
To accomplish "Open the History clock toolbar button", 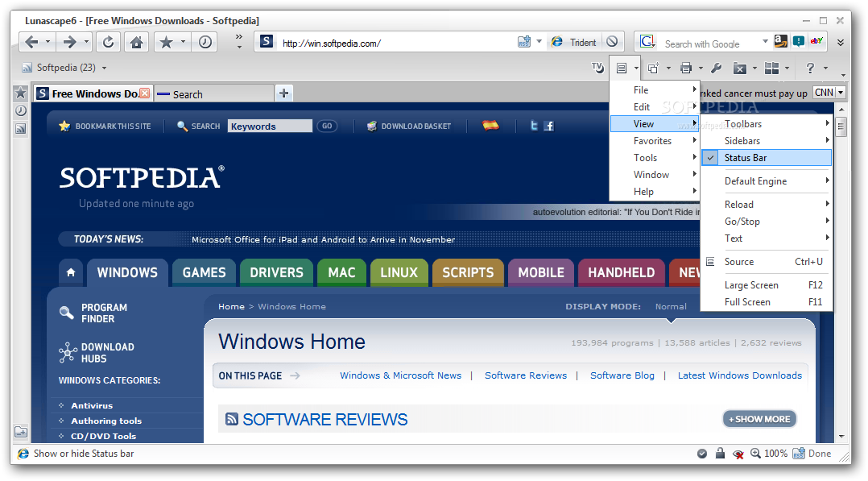I will (205, 42).
